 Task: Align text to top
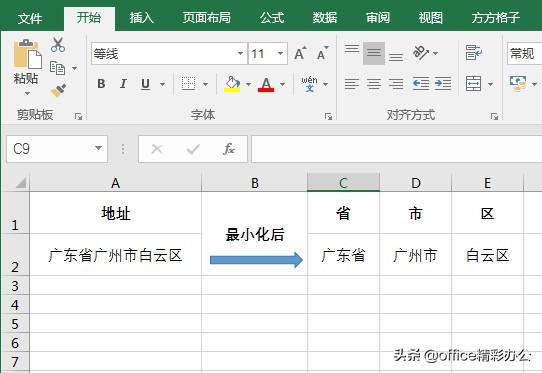352,49
